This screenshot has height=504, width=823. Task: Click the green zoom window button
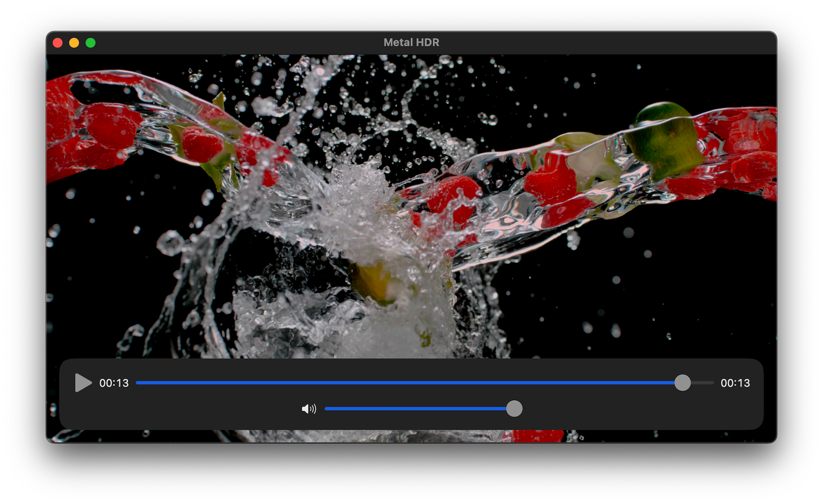click(90, 43)
